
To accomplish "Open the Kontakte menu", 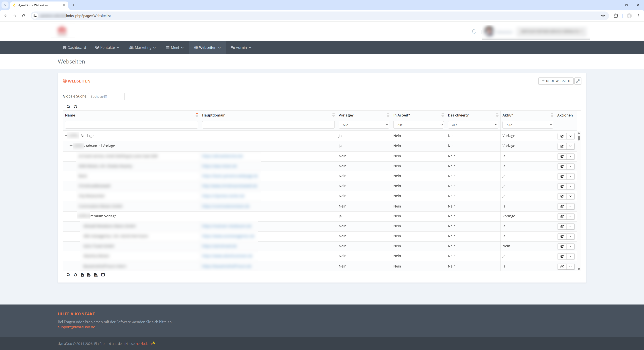I will coord(107,48).
